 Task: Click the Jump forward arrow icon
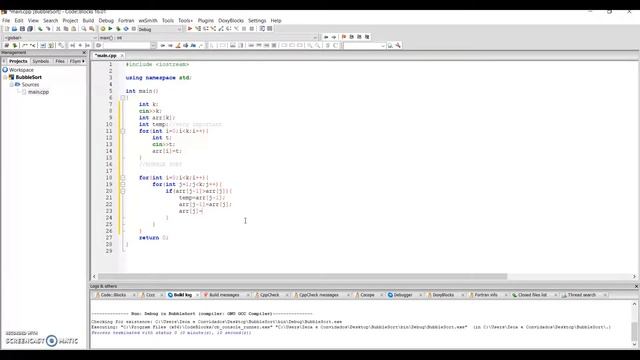coord(334,37)
